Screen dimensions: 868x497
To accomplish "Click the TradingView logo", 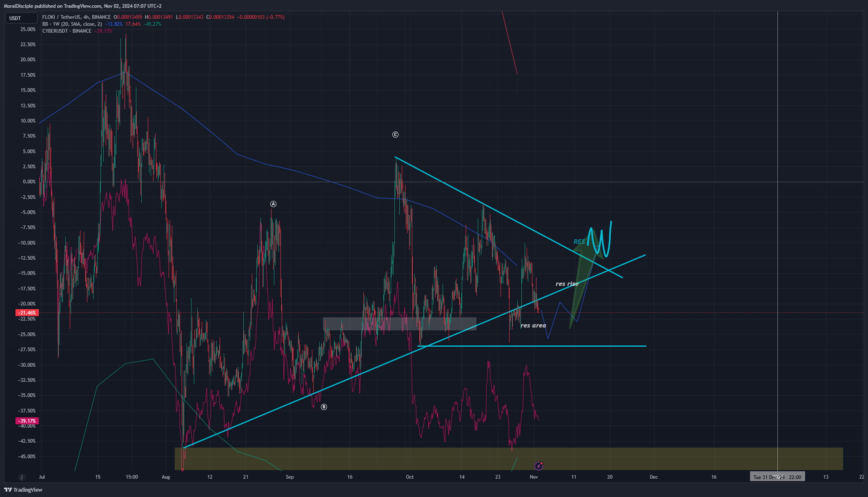I will point(23,490).
